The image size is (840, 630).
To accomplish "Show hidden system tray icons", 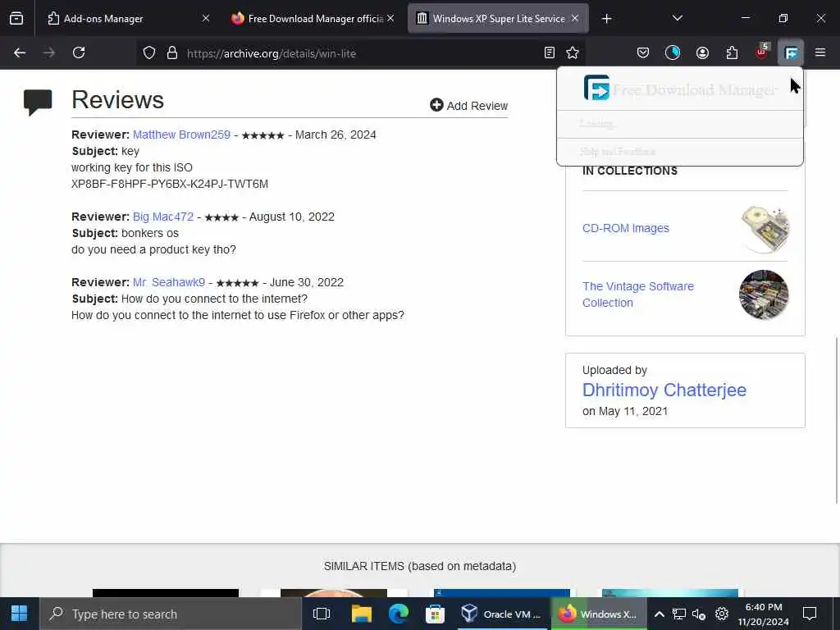I will coord(660,614).
